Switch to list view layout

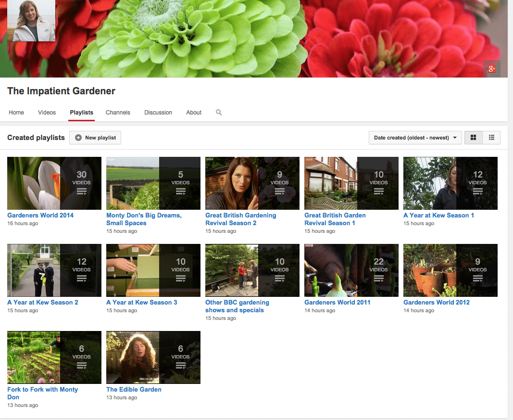click(x=491, y=138)
